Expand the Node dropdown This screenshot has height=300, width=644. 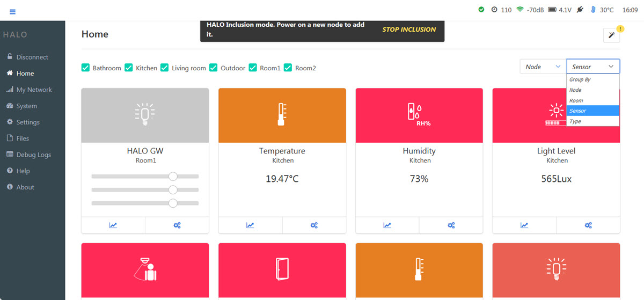click(543, 67)
